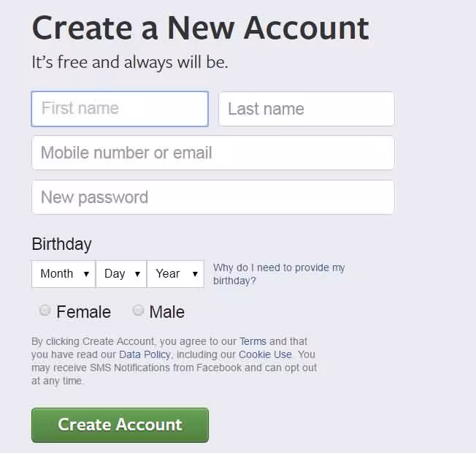Open 'Why do I need to provide my birthday?' link
The image size is (476, 453).
[x=278, y=274]
